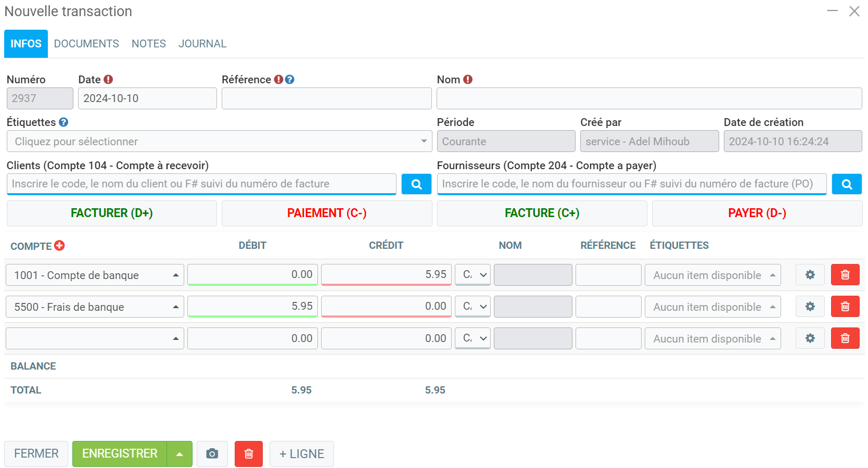This screenshot has width=868, height=468.
Task: Open gear settings for Compte de banque row
Action: (810, 275)
